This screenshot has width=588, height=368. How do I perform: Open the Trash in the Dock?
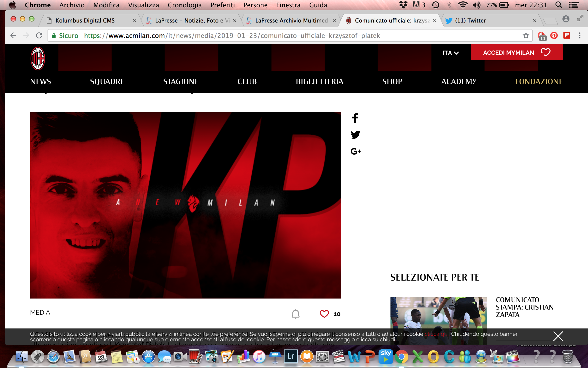click(568, 357)
